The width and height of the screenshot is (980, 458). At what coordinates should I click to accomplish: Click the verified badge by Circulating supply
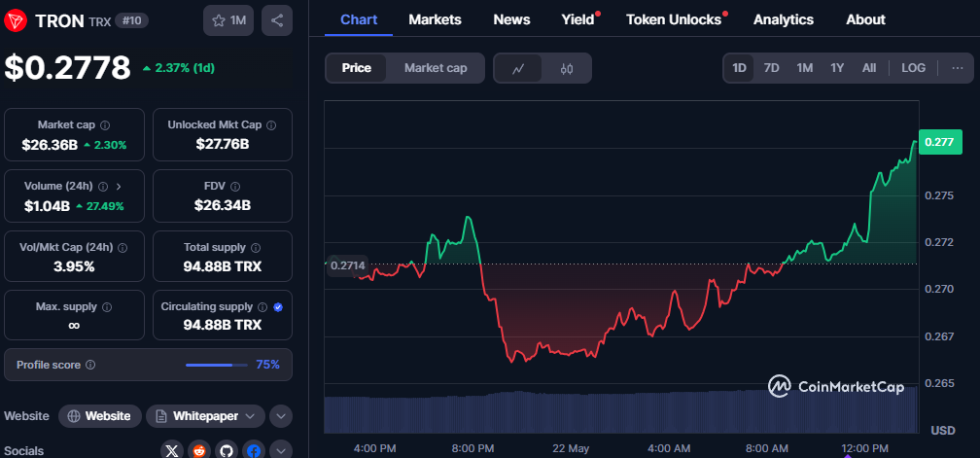point(278,306)
